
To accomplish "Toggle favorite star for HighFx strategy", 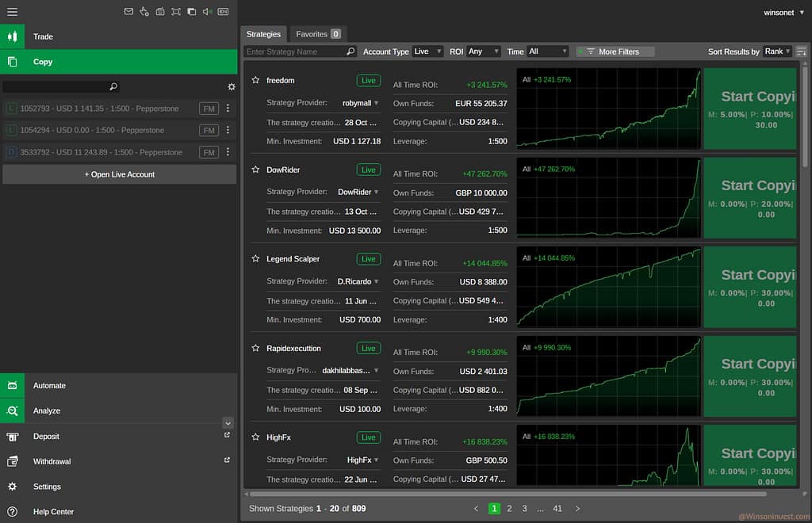I will (x=255, y=437).
